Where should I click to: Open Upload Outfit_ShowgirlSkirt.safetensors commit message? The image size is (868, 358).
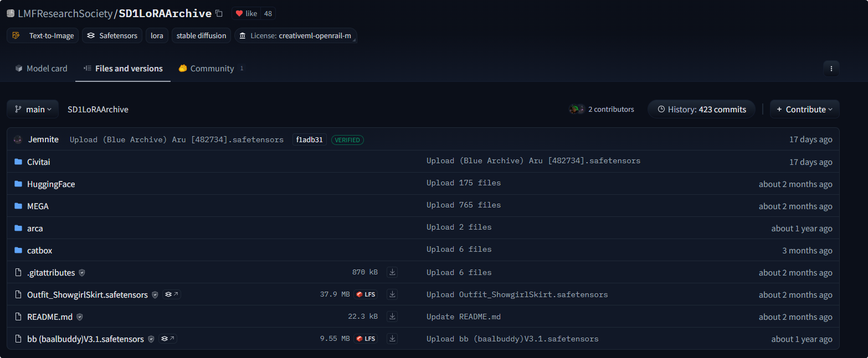point(517,295)
